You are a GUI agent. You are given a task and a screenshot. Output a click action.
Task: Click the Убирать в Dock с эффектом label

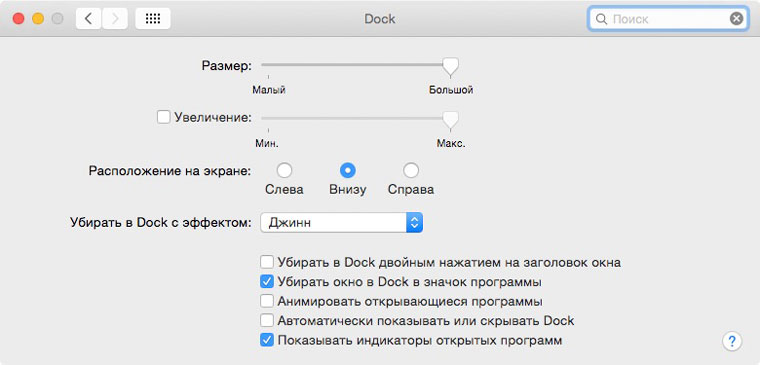click(x=161, y=223)
